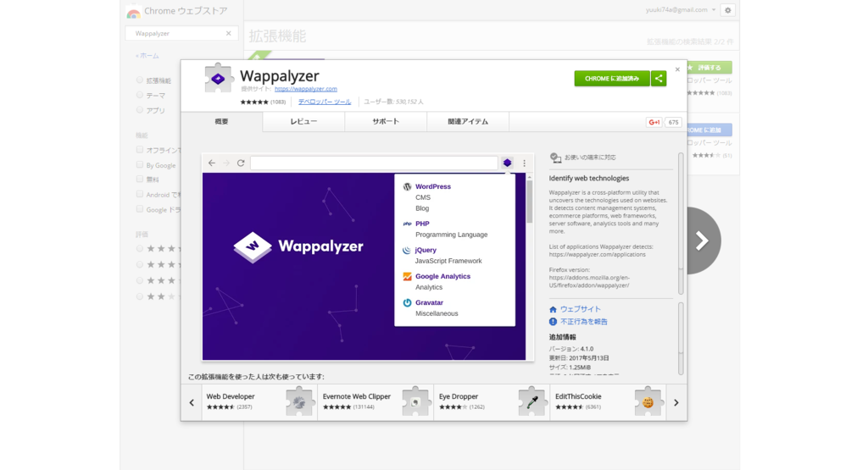Click the scrollbar inside the screenshot preview
This screenshot has width=868, height=470.
pyautogui.click(x=530, y=202)
